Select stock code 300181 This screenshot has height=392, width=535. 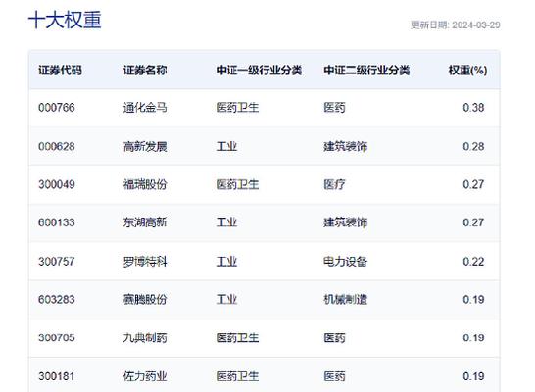pos(57,376)
